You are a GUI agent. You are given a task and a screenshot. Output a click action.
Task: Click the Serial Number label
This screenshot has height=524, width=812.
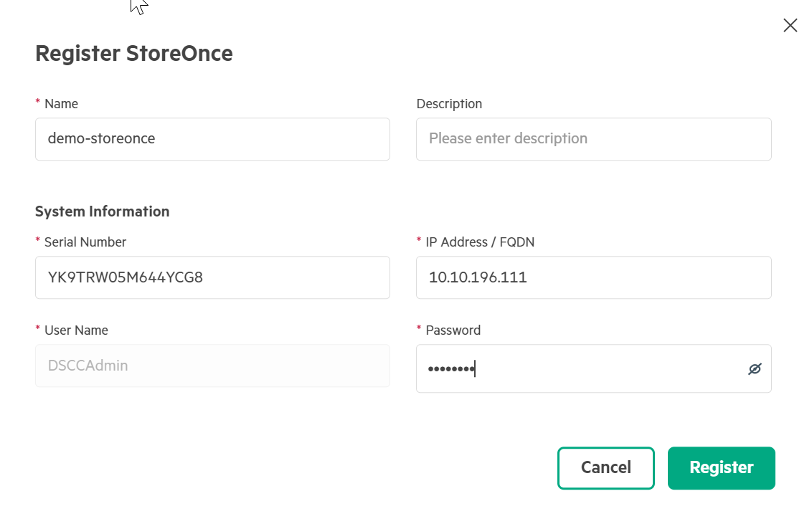tap(85, 242)
